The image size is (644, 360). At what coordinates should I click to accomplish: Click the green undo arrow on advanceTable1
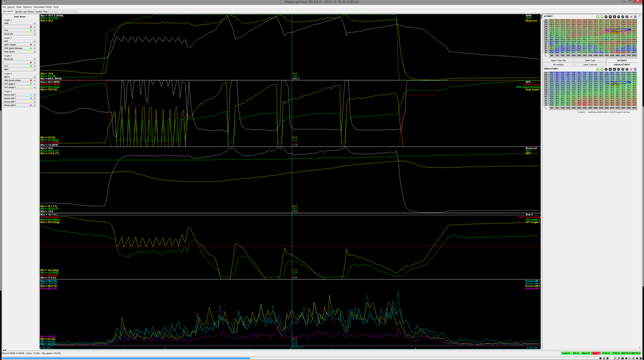coord(599,69)
